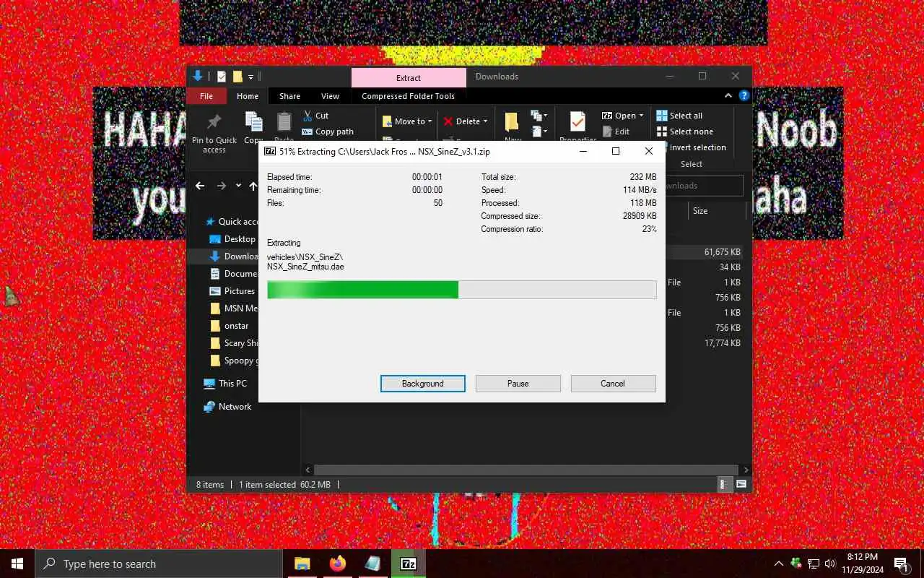This screenshot has width=924, height=578.
Task: Click the 7-Zip icon in the taskbar
Action: 408,564
